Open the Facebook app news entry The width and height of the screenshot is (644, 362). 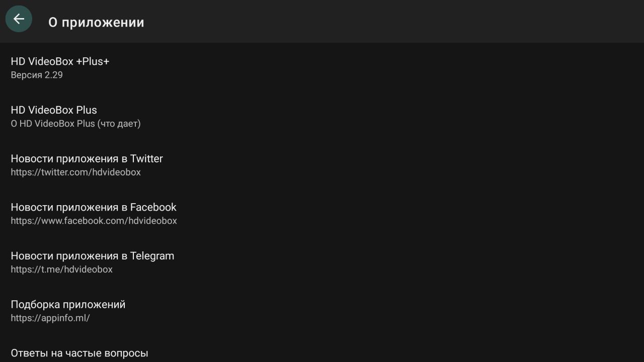pos(322,214)
